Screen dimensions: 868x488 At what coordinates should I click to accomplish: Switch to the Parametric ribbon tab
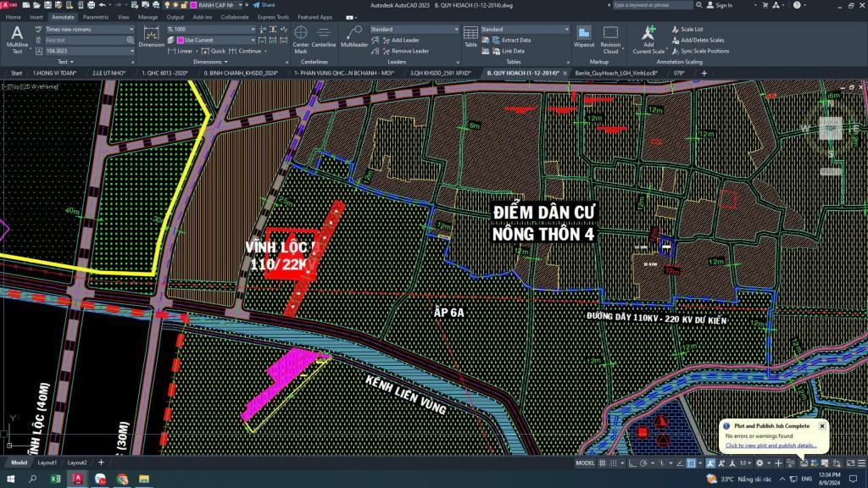coord(95,17)
